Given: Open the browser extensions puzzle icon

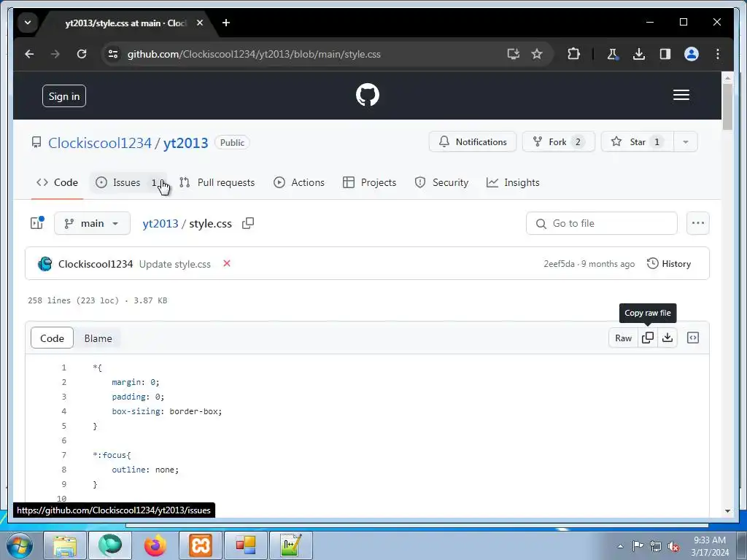Looking at the screenshot, I should click(x=573, y=54).
